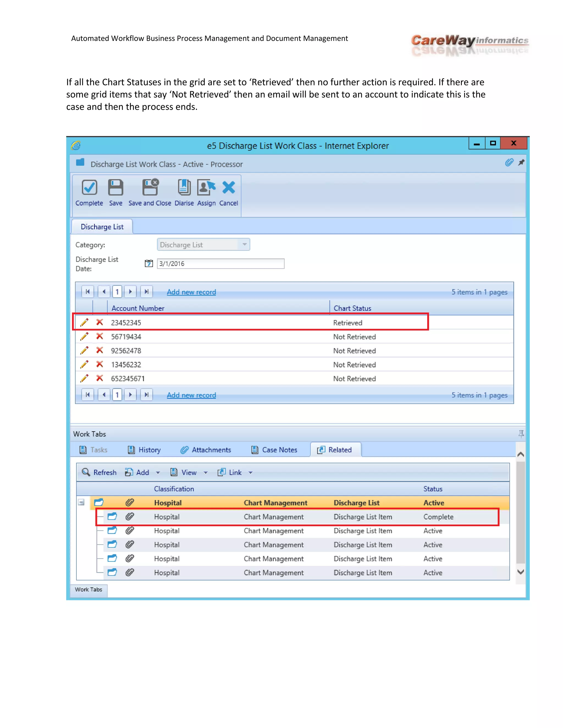
Task: Switch to the History tab
Action: click(x=144, y=450)
